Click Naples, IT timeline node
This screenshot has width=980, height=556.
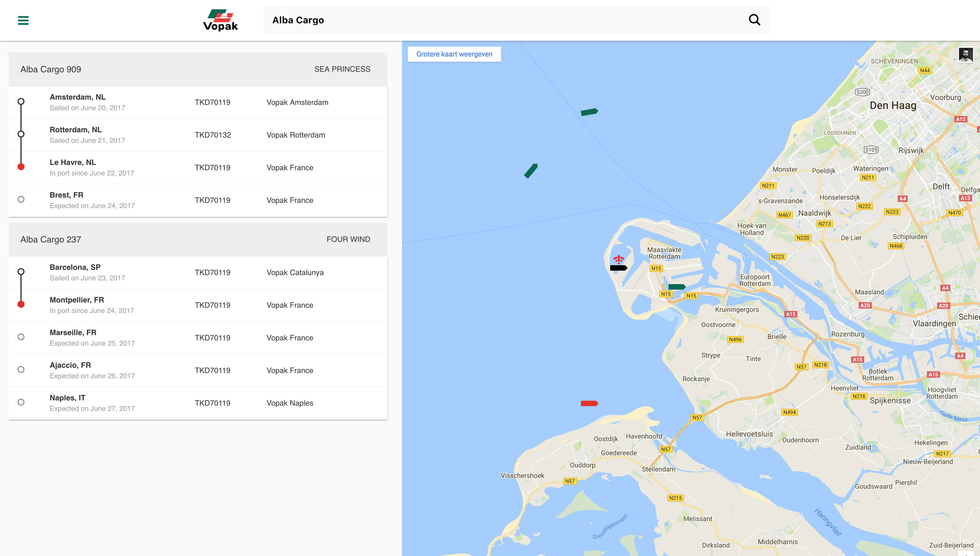point(21,402)
